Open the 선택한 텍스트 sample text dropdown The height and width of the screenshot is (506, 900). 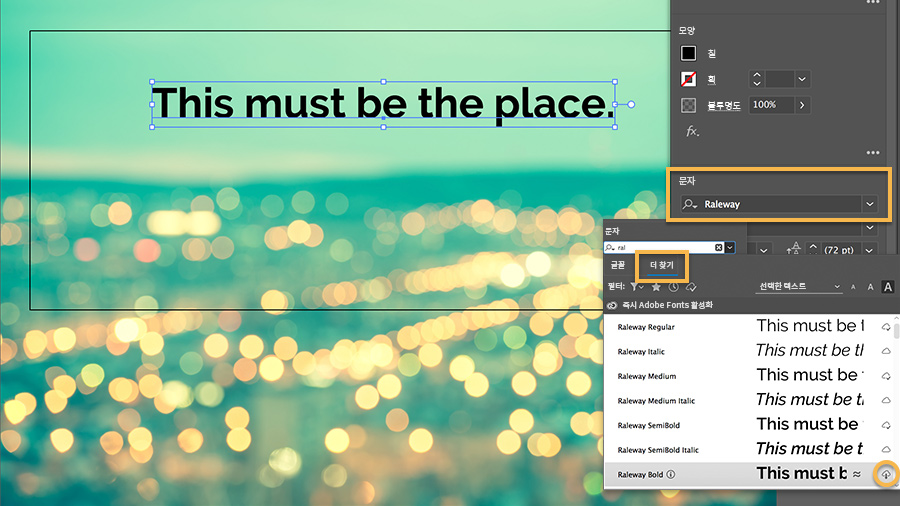click(799, 286)
